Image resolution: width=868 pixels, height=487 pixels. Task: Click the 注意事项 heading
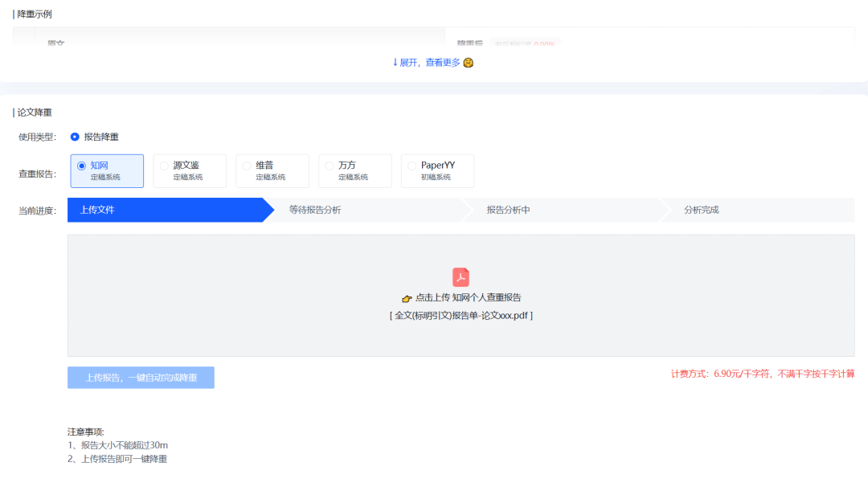pyautogui.click(x=86, y=432)
